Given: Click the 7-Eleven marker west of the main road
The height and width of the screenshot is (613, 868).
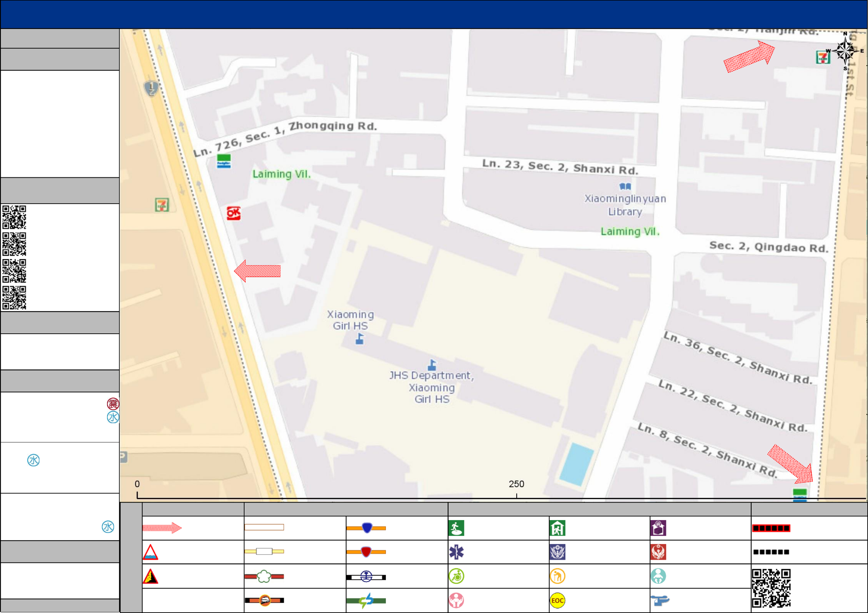Looking at the screenshot, I should 162,205.
